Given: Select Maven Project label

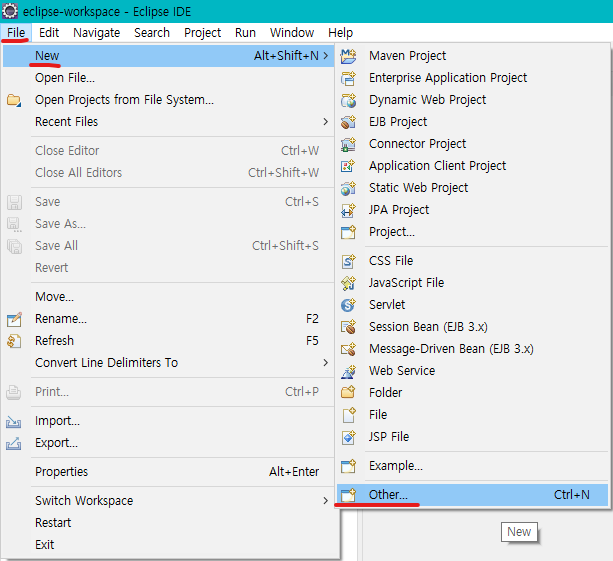Looking at the screenshot, I should (x=407, y=56).
